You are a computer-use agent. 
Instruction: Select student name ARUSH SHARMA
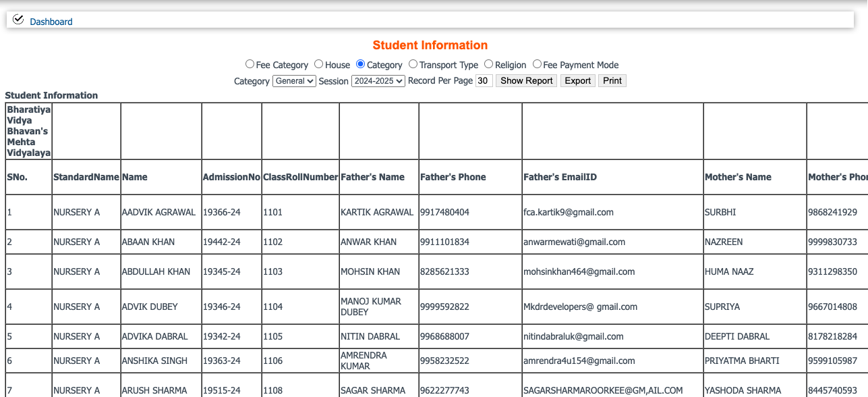pos(154,390)
